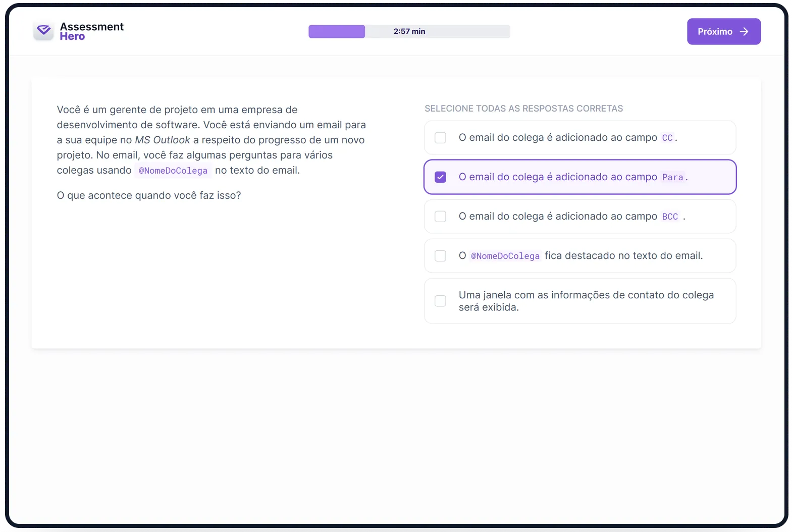Viewport: 792px width, 532px height.
Task: Select option 'Uma janela com as informações'
Action: 580,301
